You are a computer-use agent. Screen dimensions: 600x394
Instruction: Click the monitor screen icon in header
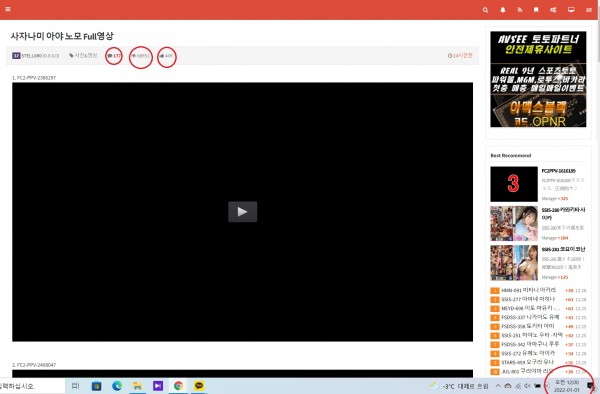[x=571, y=10]
